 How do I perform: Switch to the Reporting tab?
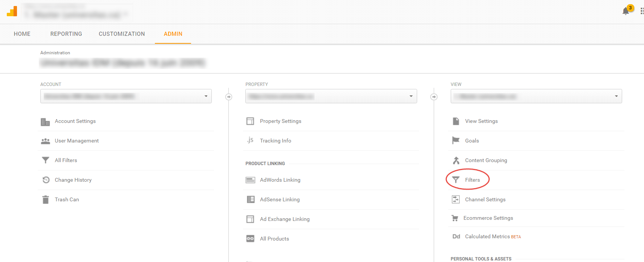coord(66,34)
